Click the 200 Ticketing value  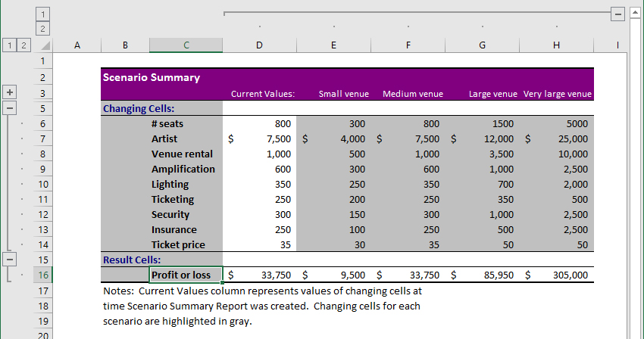[357, 200]
